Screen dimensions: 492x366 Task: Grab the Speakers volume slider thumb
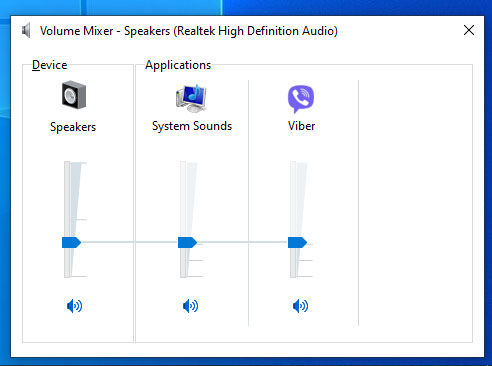tap(71, 242)
